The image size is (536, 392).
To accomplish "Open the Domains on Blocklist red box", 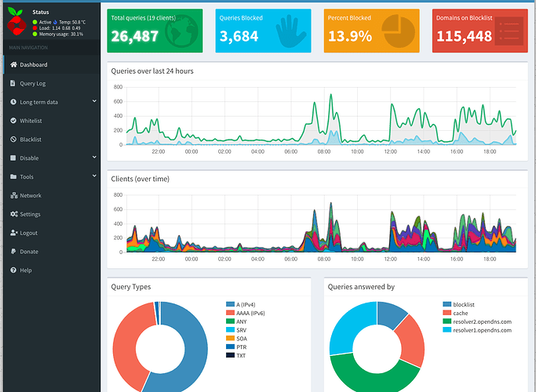I will pyautogui.click(x=479, y=31).
